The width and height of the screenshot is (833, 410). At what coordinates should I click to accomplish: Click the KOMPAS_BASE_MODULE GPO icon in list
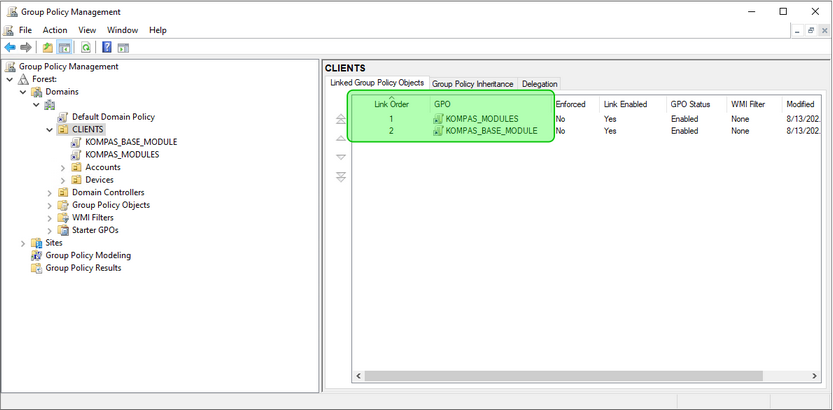click(439, 131)
